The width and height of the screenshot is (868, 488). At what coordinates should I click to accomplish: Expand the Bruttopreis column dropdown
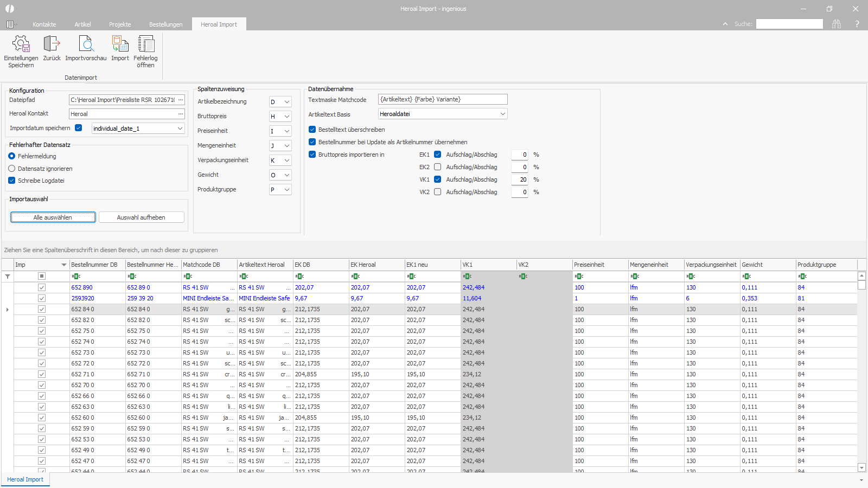click(286, 117)
